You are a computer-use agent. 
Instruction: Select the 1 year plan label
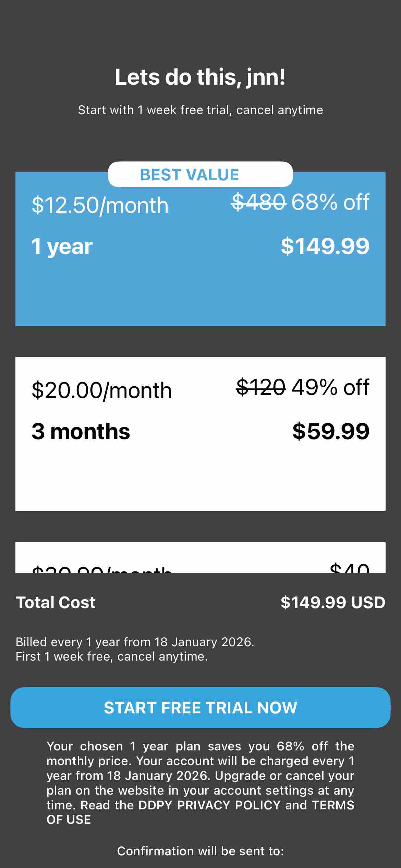click(x=62, y=247)
